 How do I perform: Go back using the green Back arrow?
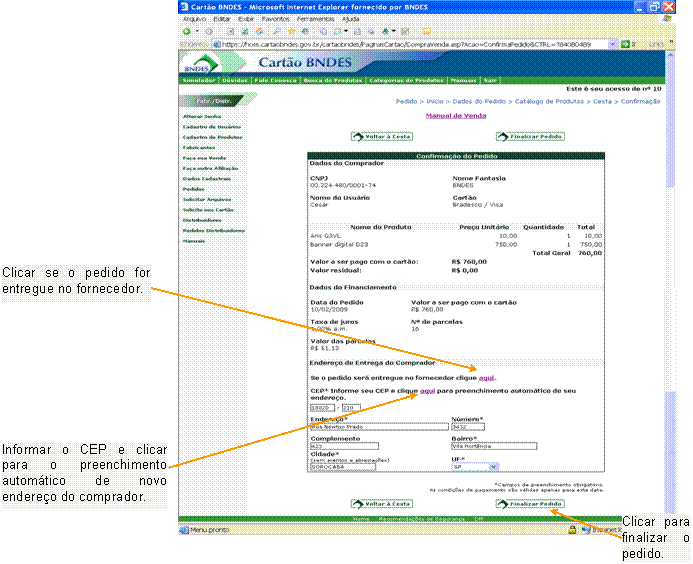tap(187, 31)
